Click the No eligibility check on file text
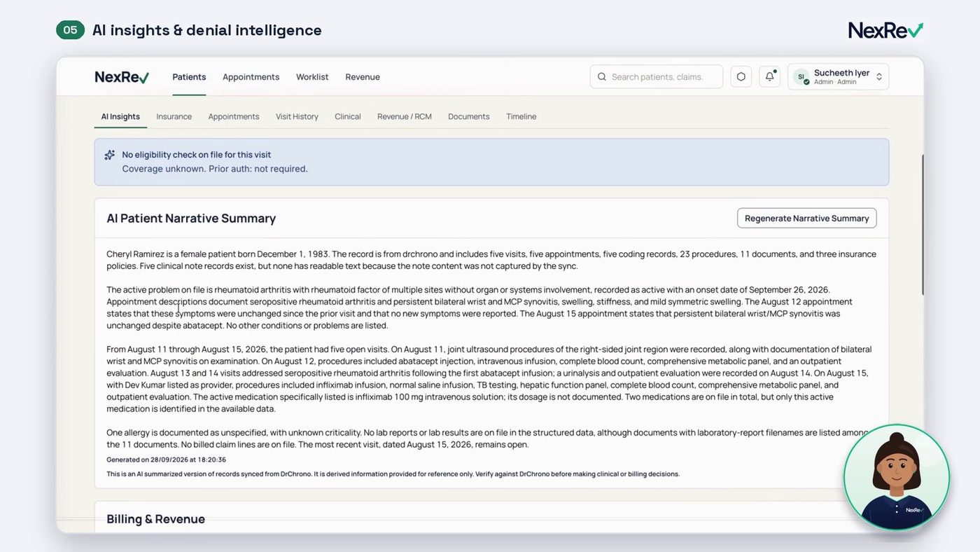Image resolution: width=980 pixels, height=552 pixels. point(197,155)
